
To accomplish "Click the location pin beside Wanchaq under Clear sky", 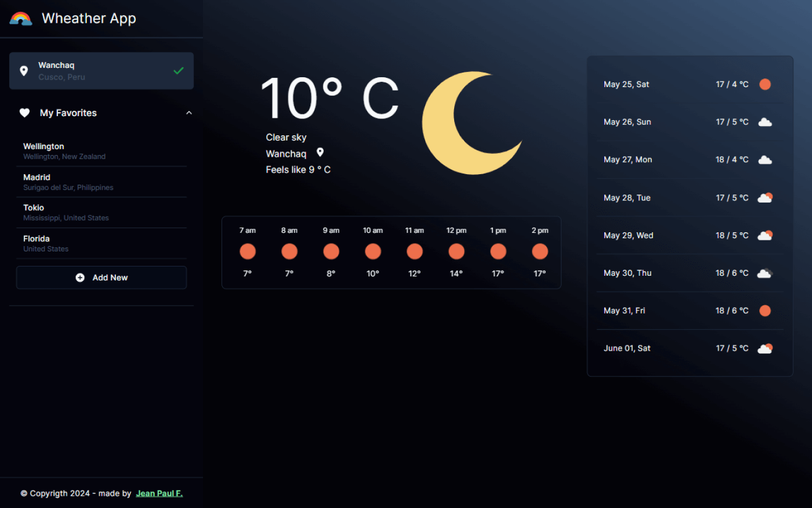I will 320,152.
